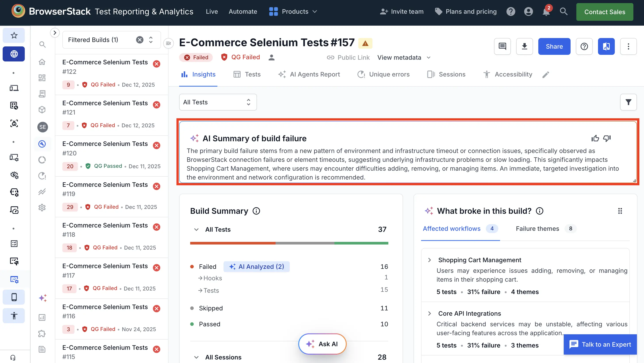Open the help question mark in top bar

[x=511, y=11]
